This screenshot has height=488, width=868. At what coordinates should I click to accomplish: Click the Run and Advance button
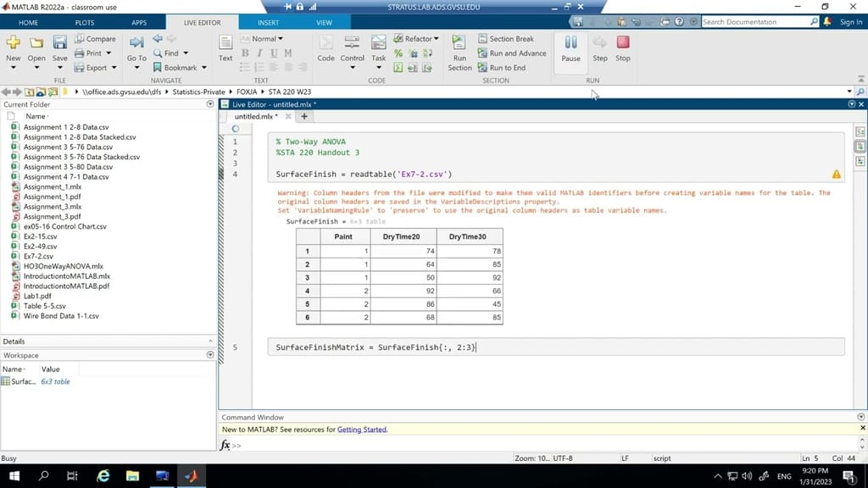tap(511, 53)
